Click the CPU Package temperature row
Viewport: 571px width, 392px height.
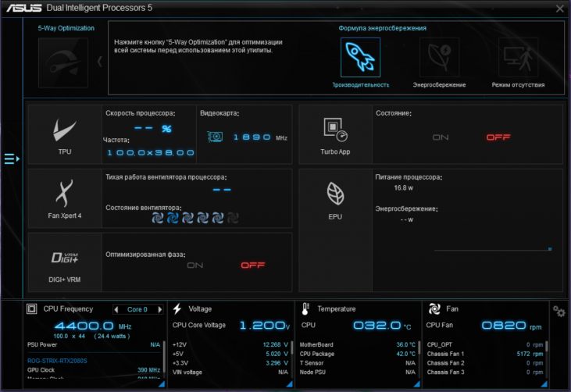pos(358,354)
